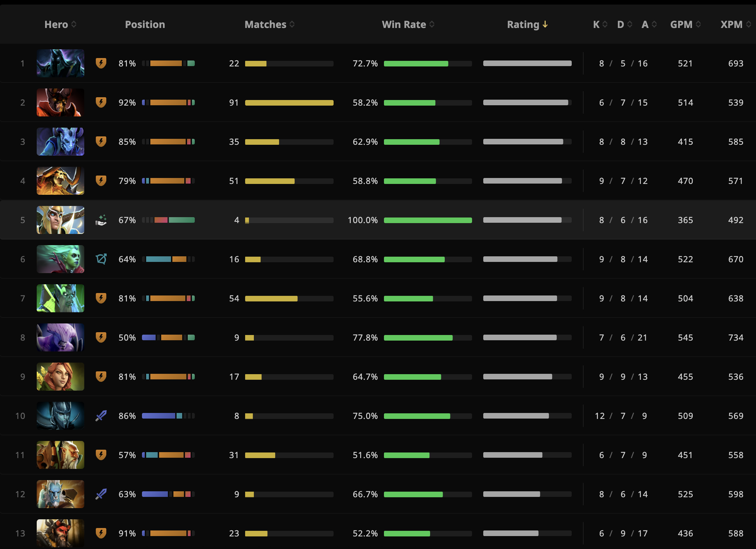Click position distribution bar showing 92%
The height and width of the screenshot is (549, 756).
coord(168,102)
